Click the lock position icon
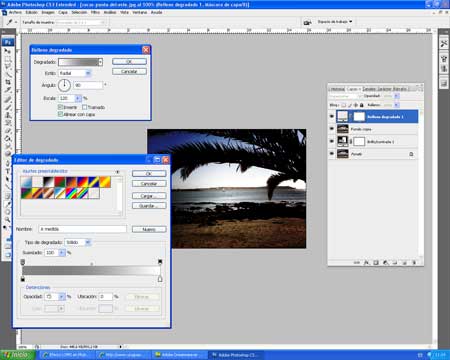 pyautogui.click(x=355, y=105)
